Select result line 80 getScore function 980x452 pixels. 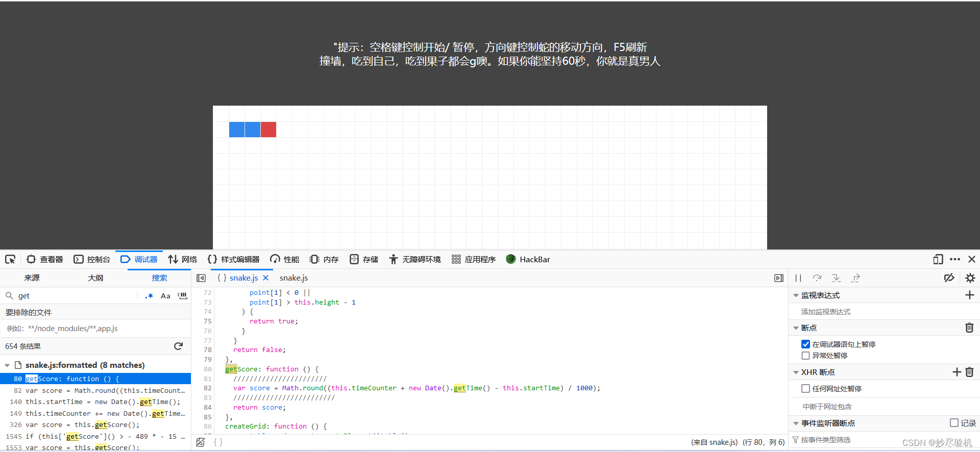coord(95,379)
